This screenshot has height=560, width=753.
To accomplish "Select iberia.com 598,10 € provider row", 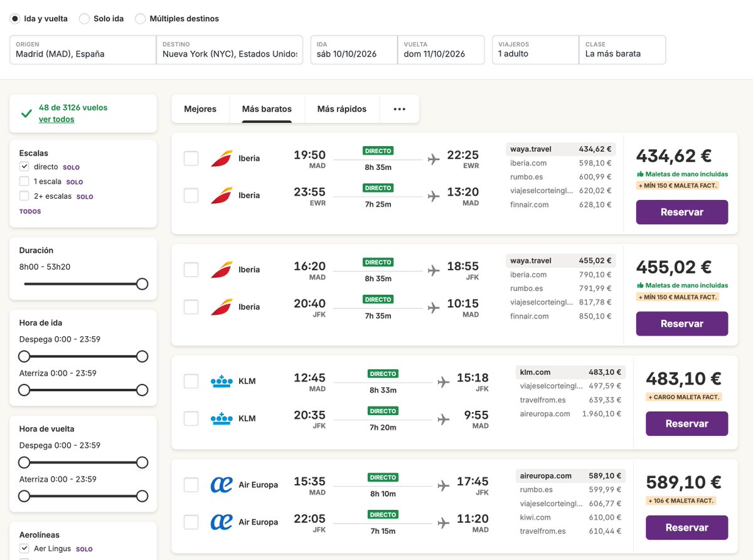I will tap(560, 163).
